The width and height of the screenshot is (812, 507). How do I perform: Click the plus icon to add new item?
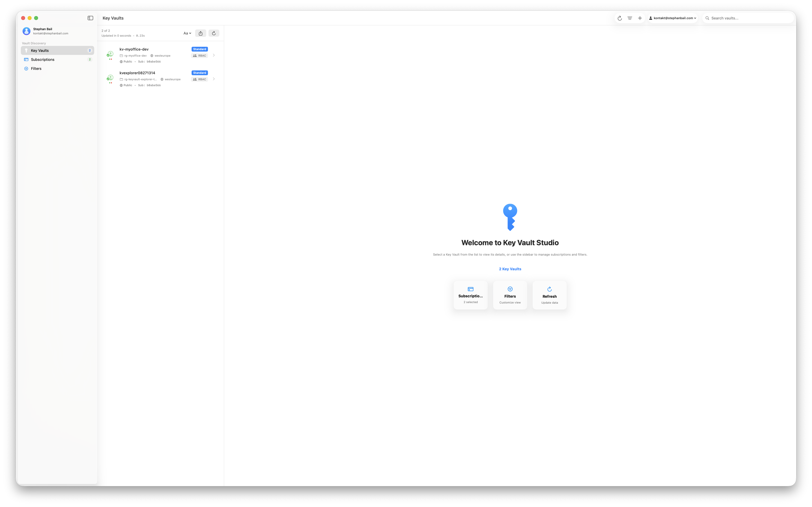pos(639,18)
